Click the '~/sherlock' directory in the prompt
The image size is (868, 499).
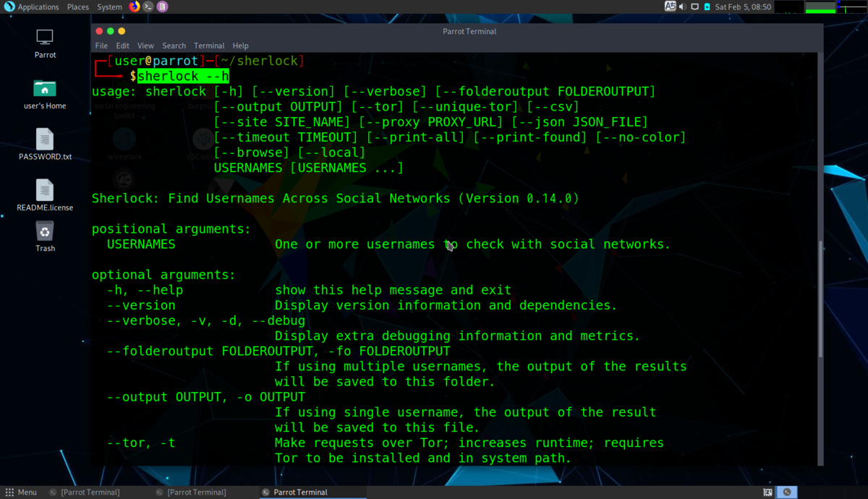pos(259,61)
